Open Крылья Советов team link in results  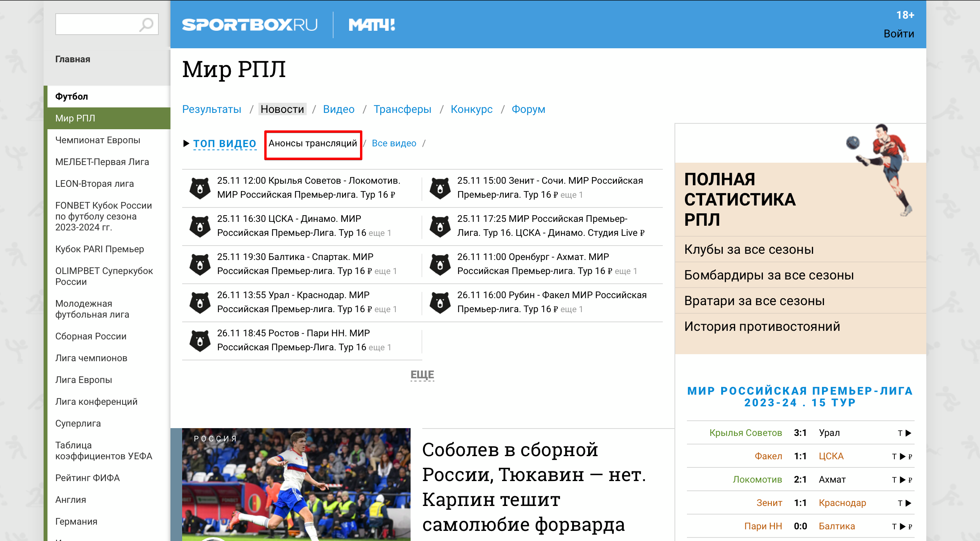(x=745, y=433)
